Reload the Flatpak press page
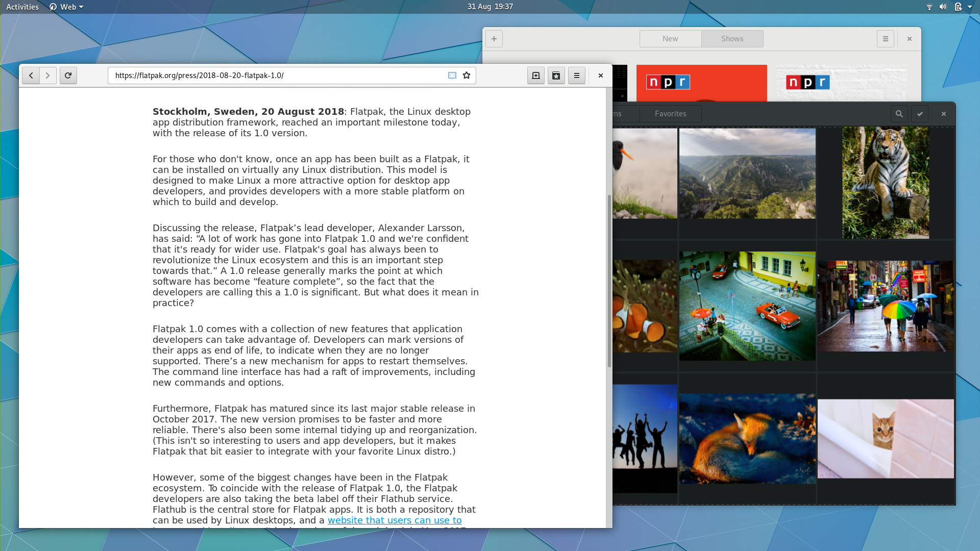This screenshot has width=980, height=551. click(x=68, y=76)
